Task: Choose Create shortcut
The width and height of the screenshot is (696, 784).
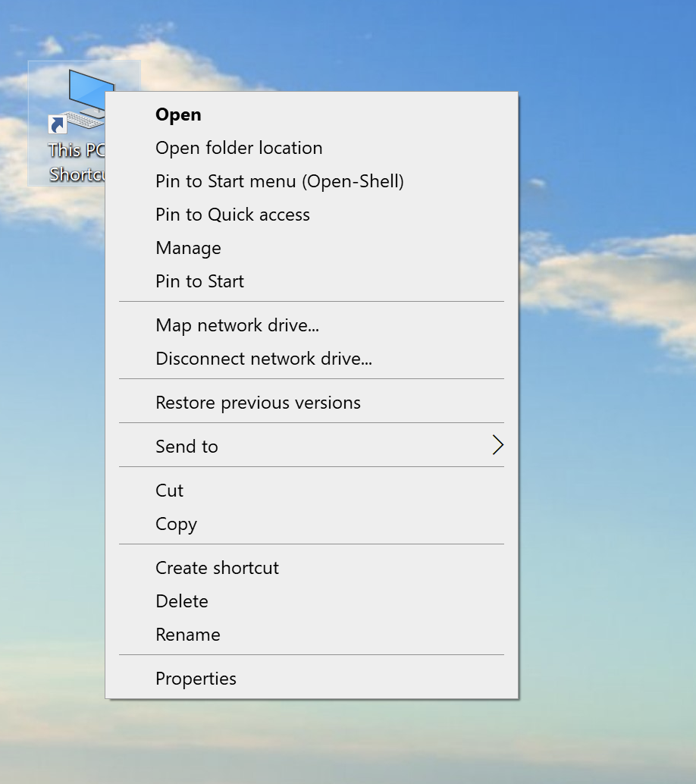Action: click(x=217, y=568)
